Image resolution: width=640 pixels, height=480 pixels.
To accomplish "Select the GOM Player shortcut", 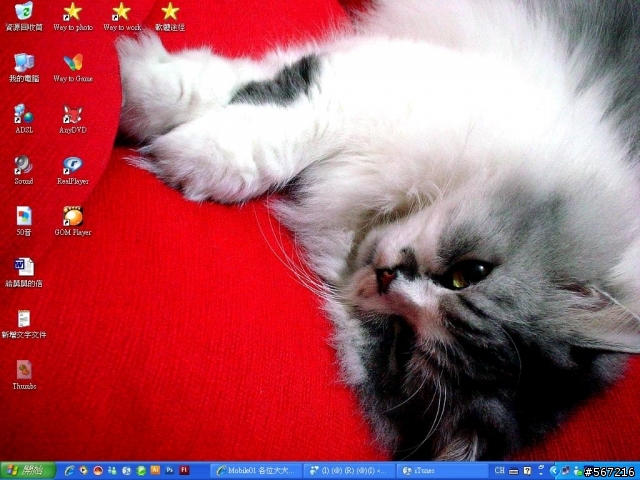I will pos(73,221).
